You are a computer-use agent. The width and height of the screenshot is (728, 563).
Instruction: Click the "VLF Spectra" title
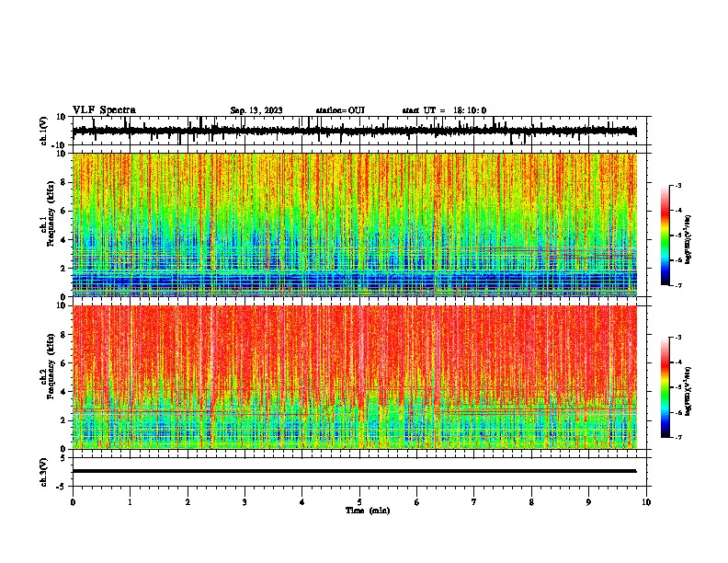104,110
